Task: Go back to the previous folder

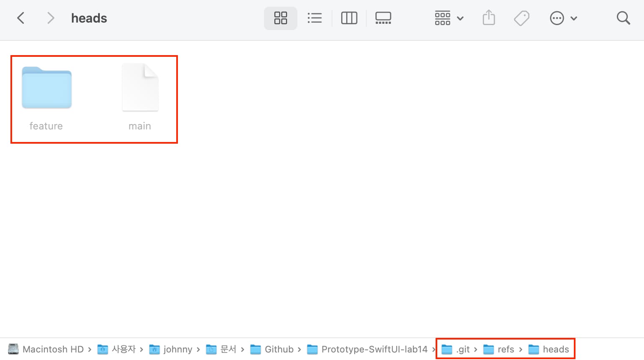Action: pyautogui.click(x=21, y=18)
